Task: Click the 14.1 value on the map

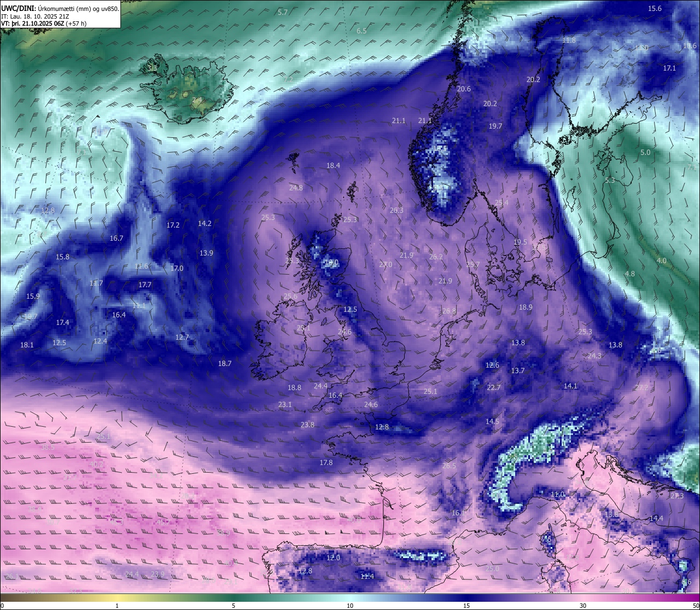Action: point(570,386)
